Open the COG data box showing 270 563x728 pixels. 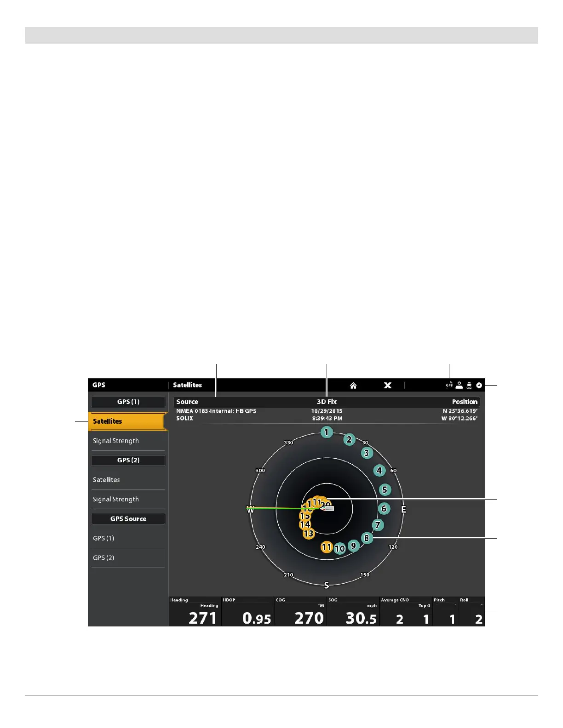(300, 612)
